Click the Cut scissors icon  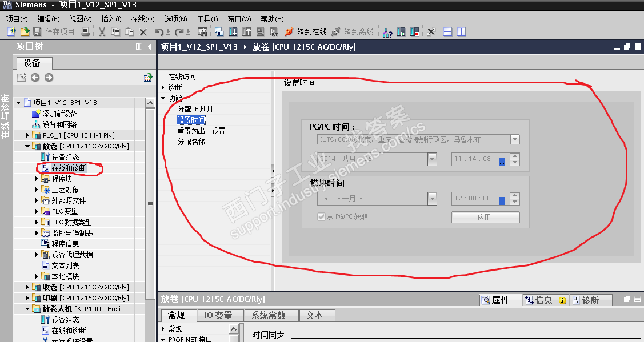point(102,31)
